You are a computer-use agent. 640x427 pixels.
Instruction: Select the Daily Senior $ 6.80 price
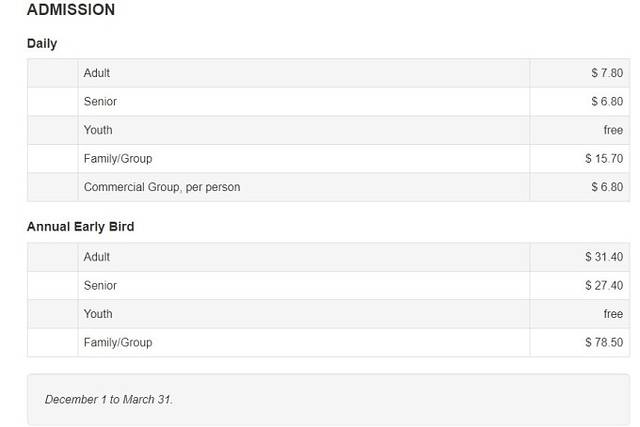click(606, 102)
